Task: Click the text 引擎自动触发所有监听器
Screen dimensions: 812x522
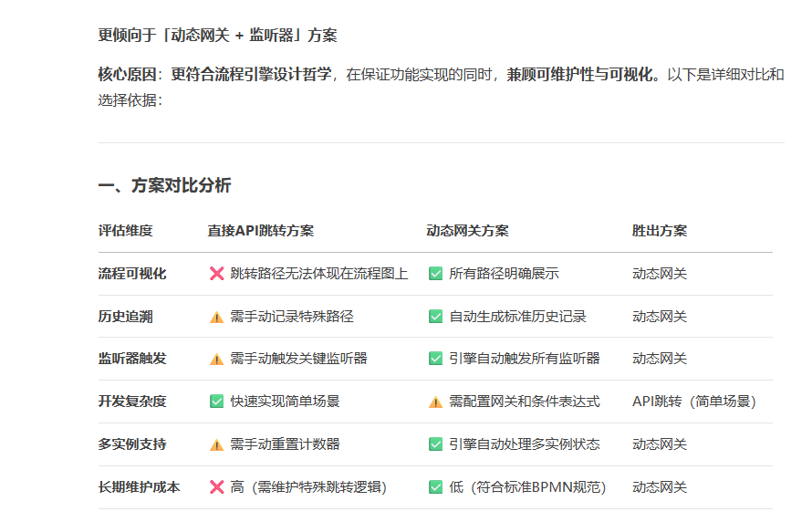Action: tap(524, 359)
